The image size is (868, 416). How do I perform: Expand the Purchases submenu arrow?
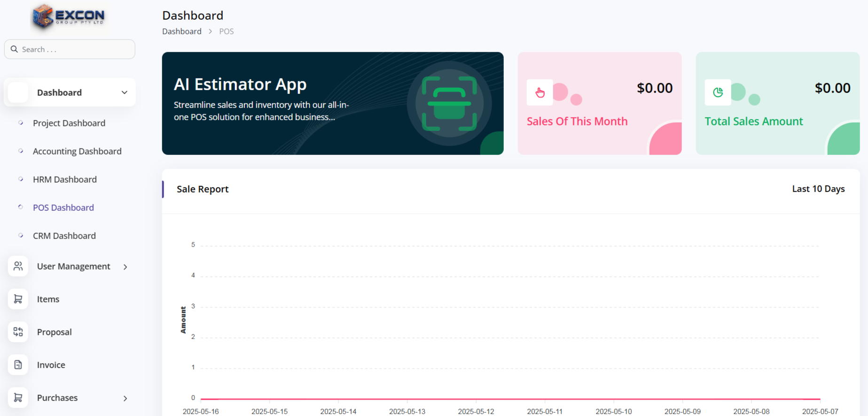pos(125,398)
